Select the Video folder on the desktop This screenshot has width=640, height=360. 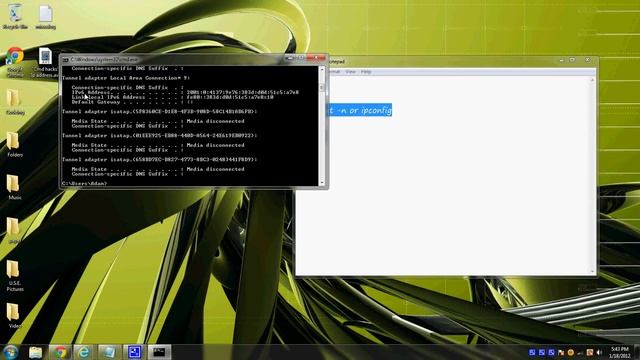pos(15,315)
